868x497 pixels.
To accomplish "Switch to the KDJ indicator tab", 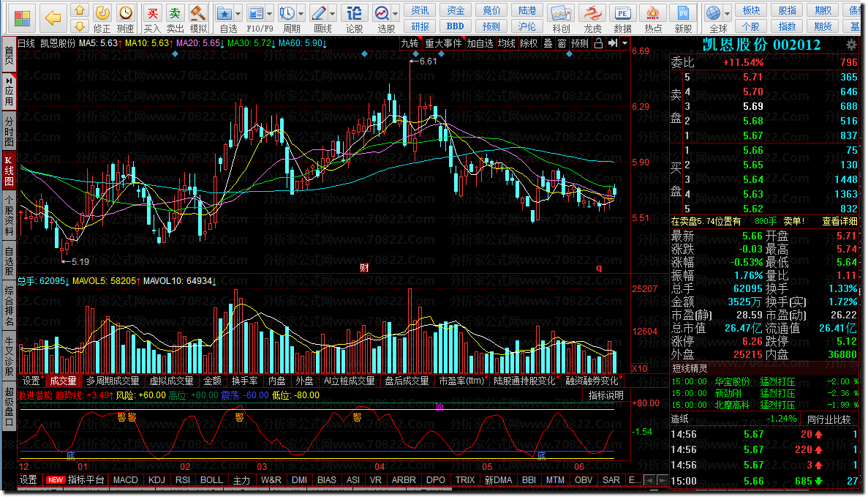I will 156,480.
